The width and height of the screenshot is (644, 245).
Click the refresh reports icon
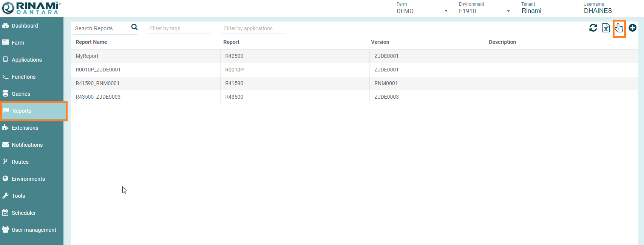point(593,28)
